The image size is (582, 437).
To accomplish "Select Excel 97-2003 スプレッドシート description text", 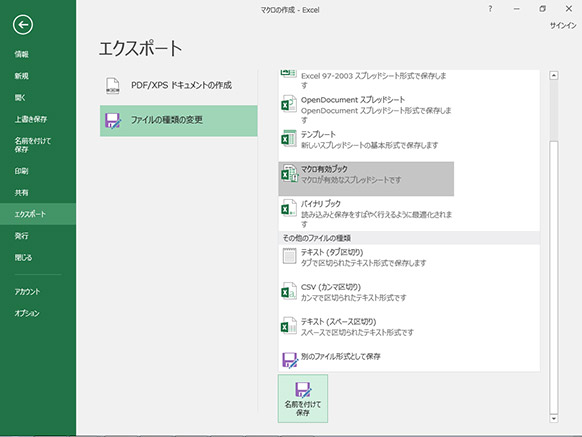I will (374, 80).
